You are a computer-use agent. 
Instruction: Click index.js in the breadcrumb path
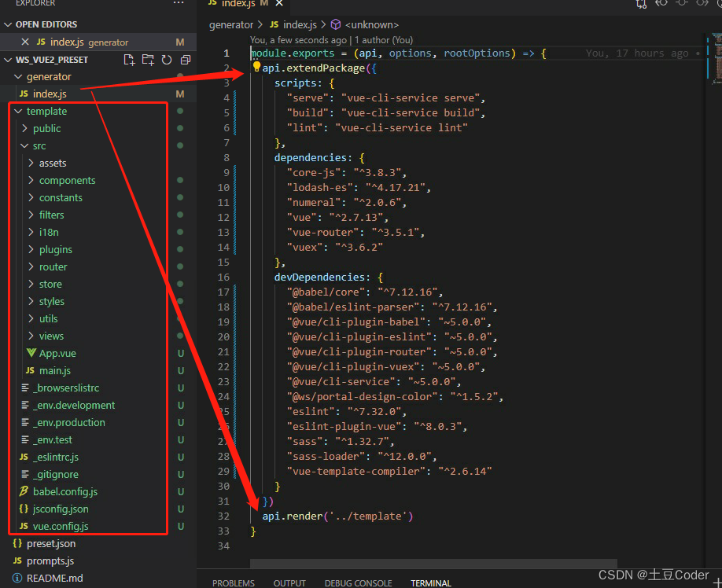point(300,25)
